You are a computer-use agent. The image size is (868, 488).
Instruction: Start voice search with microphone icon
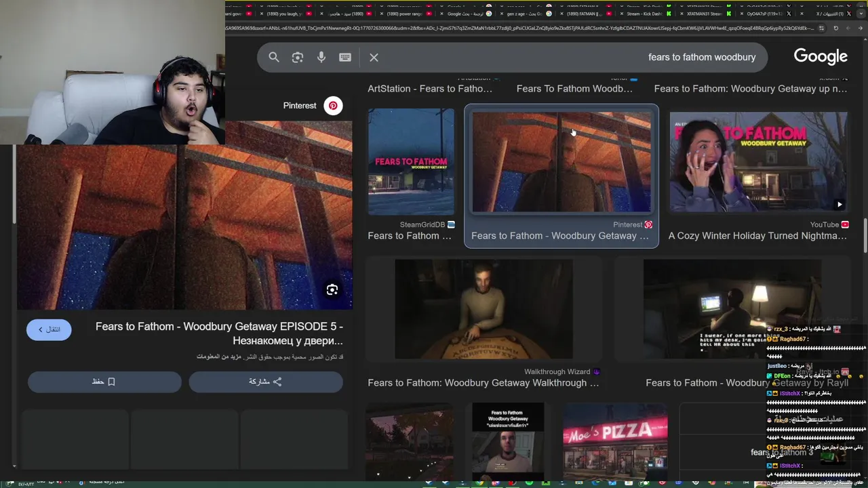[321, 58]
